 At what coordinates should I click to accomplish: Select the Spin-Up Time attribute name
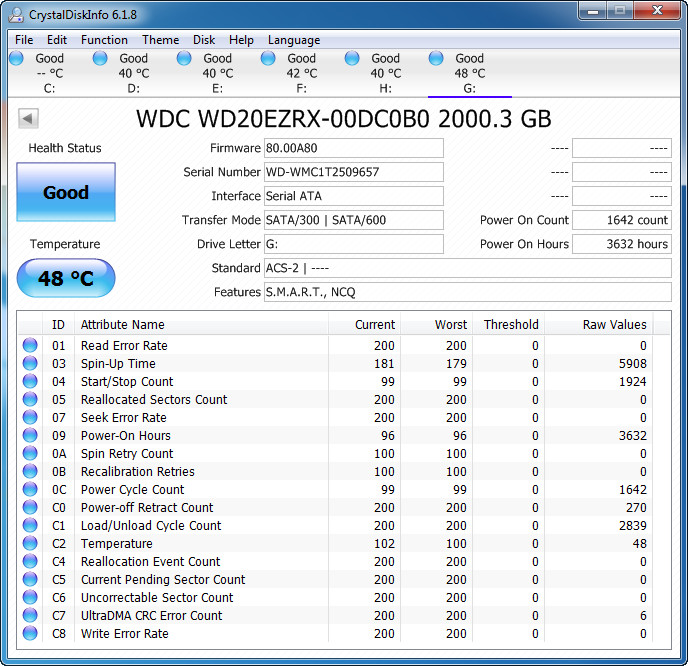pyautogui.click(x=118, y=364)
